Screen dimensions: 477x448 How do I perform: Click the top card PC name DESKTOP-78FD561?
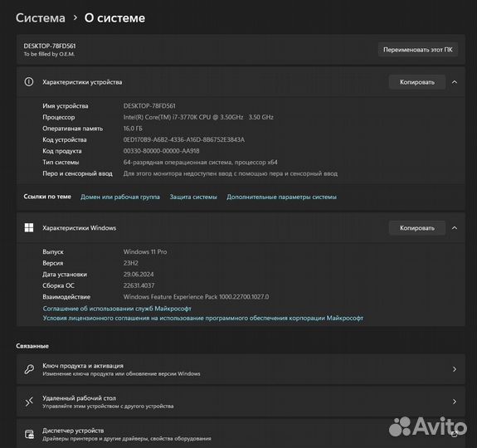[x=50, y=46]
